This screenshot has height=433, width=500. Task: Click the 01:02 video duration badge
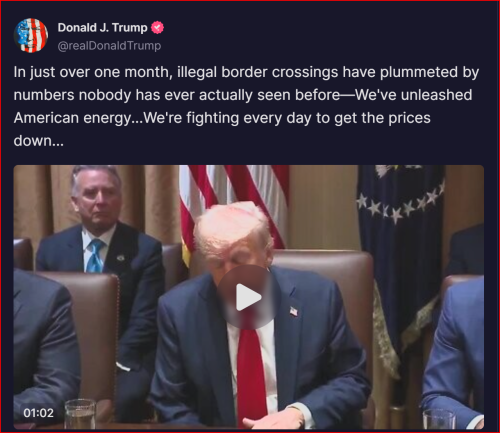pyautogui.click(x=38, y=413)
